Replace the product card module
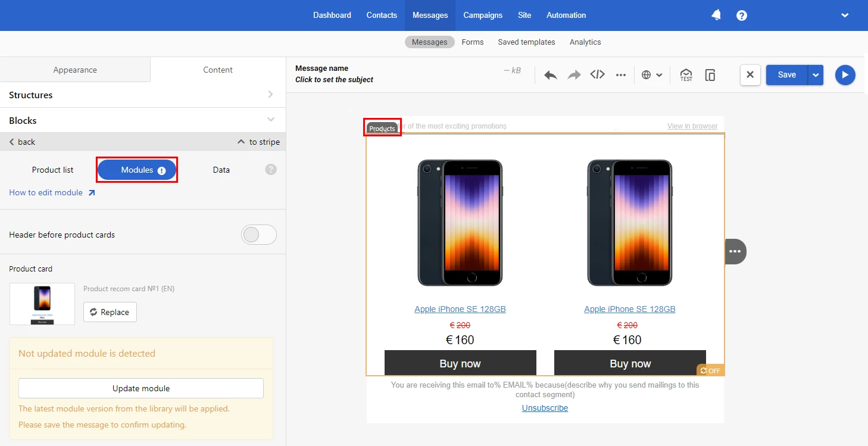 click(x=110, y=312)
